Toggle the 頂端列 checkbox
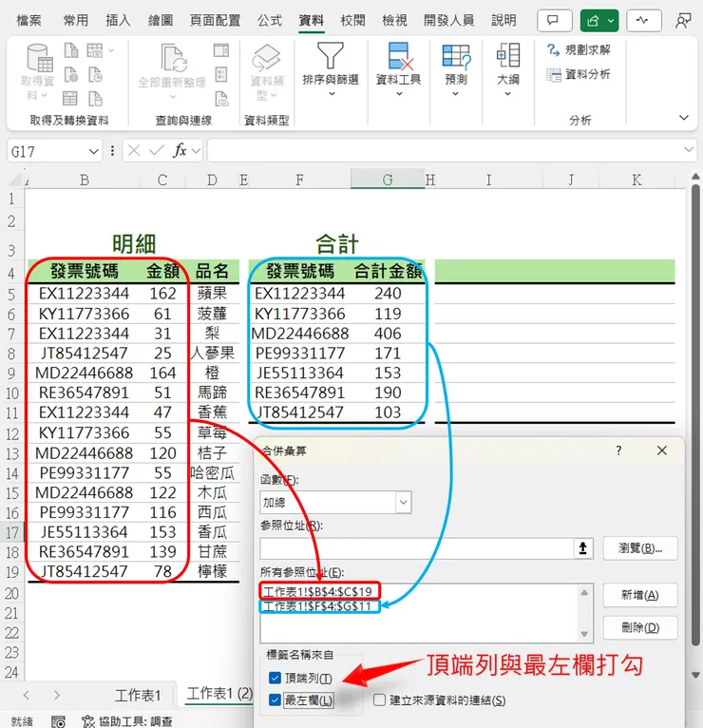The height and width of the screenshot is (728, 703). (275, 678)
